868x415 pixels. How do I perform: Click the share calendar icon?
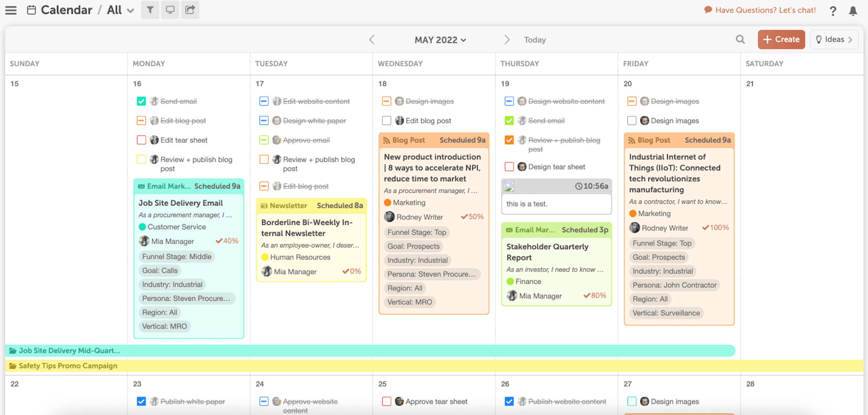tap(190, 10)
